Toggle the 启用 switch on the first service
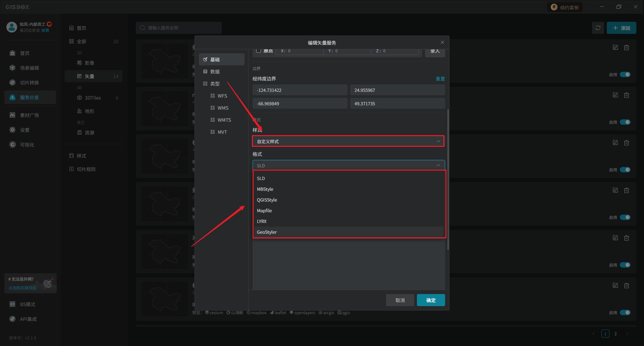This screenshot has height=346, width=644. [x=625, y=74]
